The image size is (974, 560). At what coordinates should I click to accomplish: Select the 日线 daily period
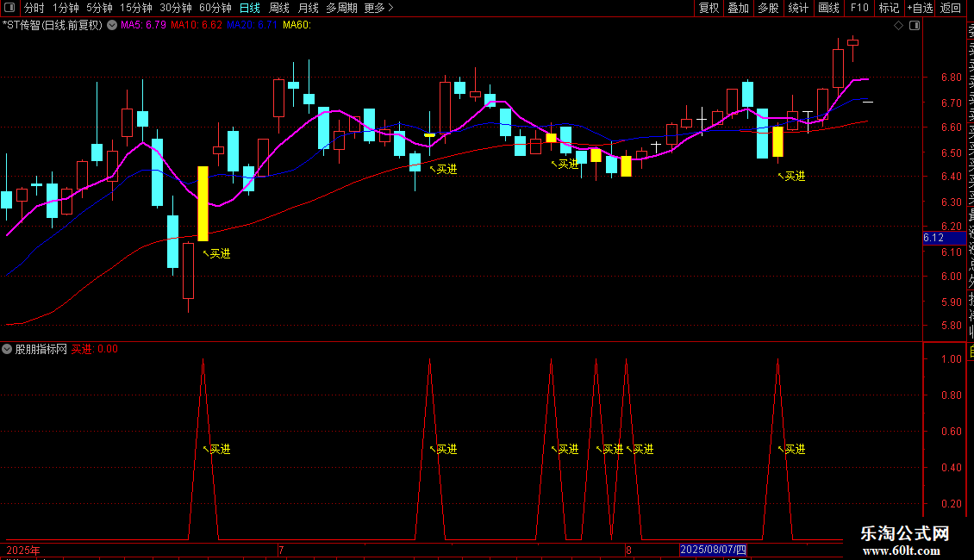pyautogui.click(x=250, y=8)
